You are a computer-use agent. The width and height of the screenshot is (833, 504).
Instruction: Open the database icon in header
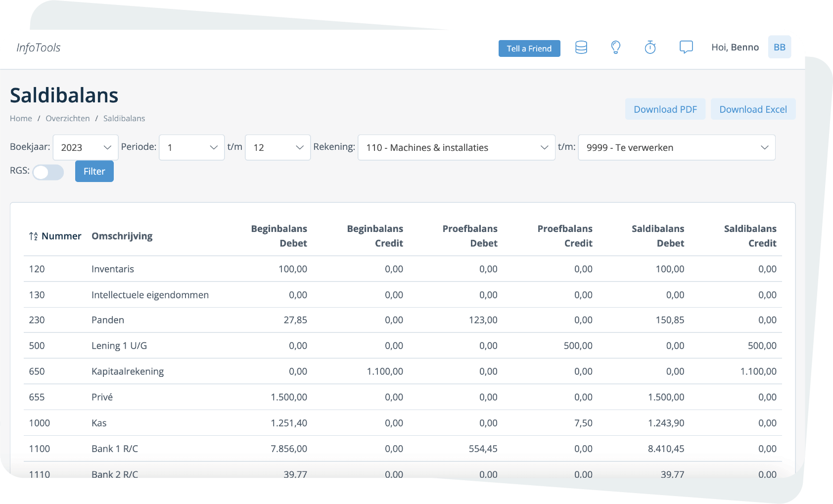pos(581,47)
